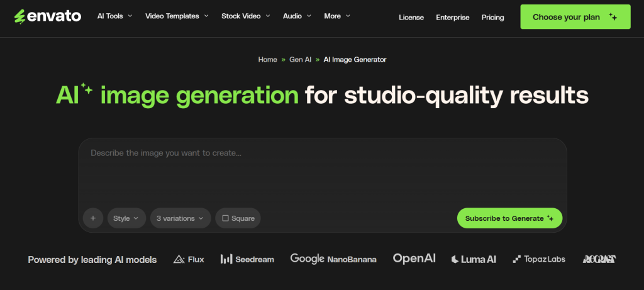Screen dimensions: 644x290
Task: Click the Google NanoBanana logo
Action: coord(333,259)
